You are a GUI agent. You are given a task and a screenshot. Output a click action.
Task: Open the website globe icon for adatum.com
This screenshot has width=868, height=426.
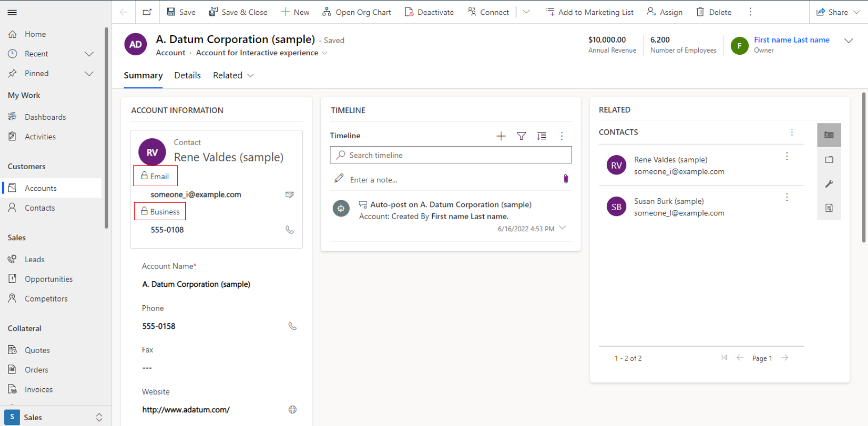pos(292,410)
